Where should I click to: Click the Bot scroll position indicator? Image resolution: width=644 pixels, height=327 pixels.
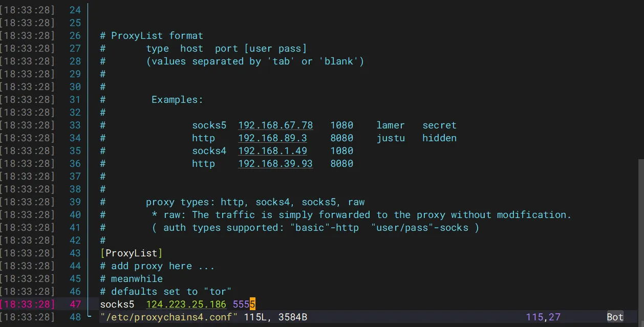615,317
